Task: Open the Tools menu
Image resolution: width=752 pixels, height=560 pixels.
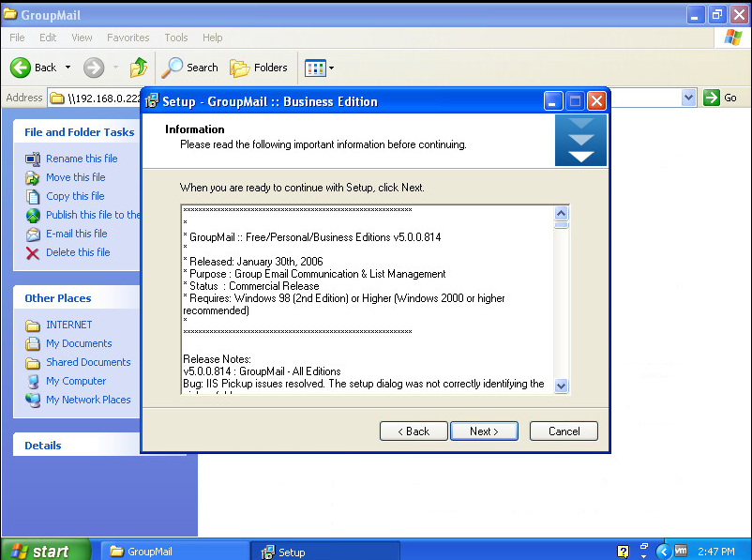Action: tap(176, 38)
